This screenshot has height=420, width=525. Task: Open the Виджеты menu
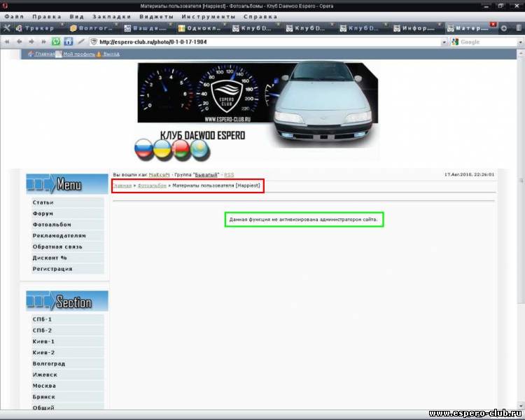[x=156, y=16]
